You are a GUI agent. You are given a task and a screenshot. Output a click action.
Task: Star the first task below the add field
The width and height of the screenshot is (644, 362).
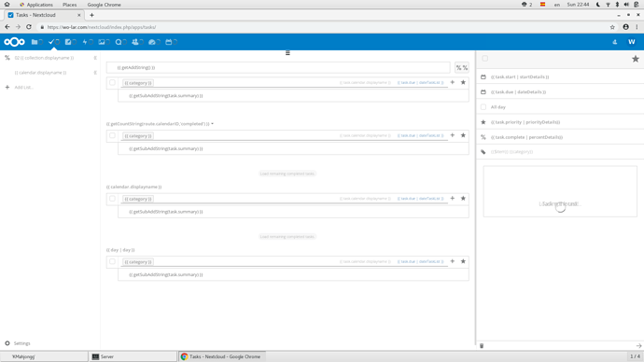pyautogui.click(x=463, y=82)
